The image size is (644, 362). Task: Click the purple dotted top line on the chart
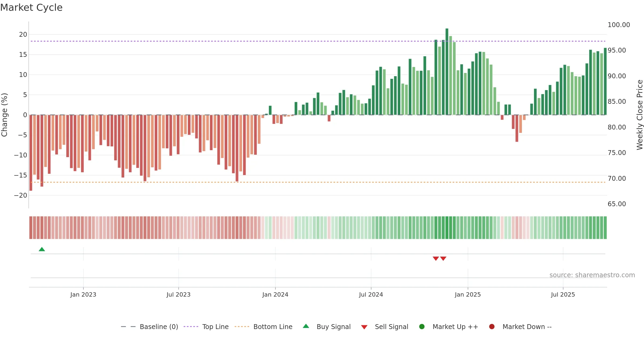click(x=318, y=41)
